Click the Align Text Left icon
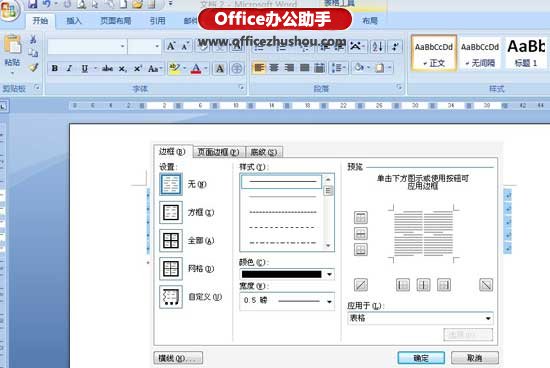The width and height of the screenshot is (550, 368). (x=259, y=67)
